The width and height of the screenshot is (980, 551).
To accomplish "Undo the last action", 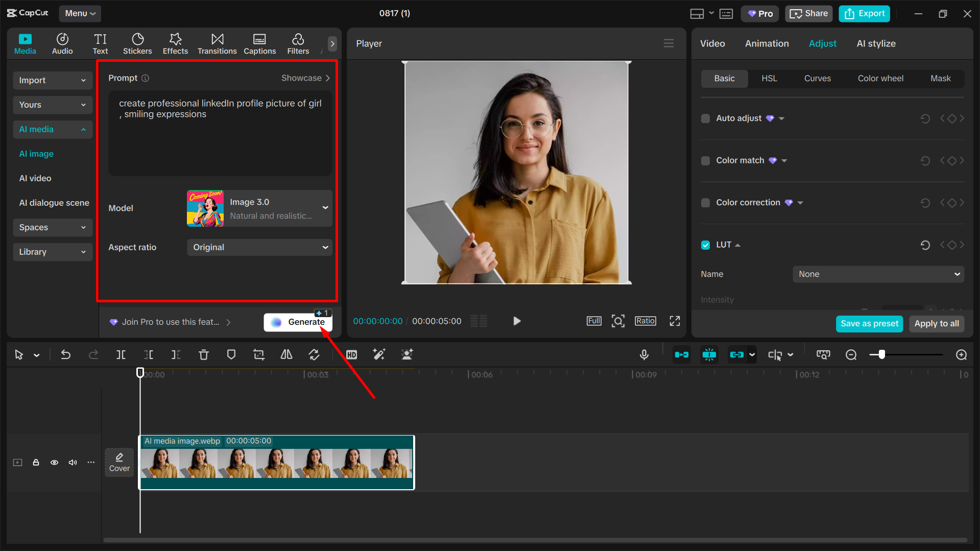I will coord(66,354).
